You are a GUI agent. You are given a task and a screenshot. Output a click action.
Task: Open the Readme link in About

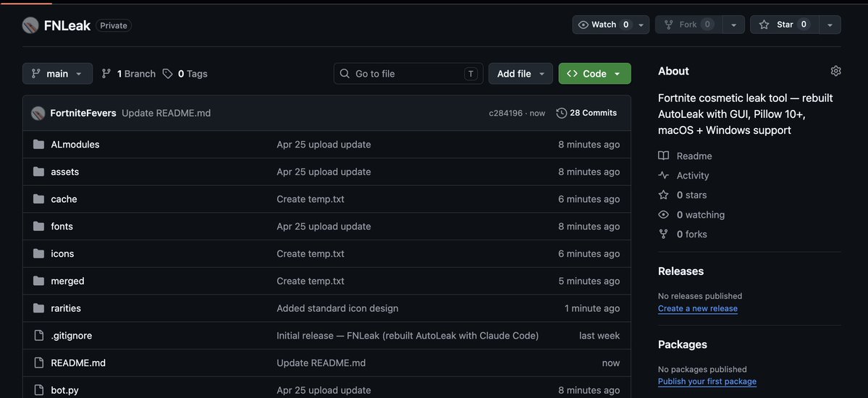(x=685, y=156)
